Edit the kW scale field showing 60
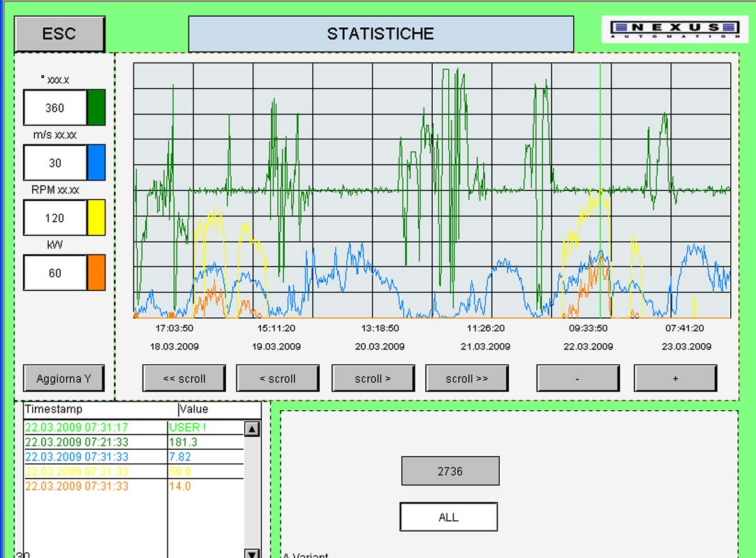 54,273
